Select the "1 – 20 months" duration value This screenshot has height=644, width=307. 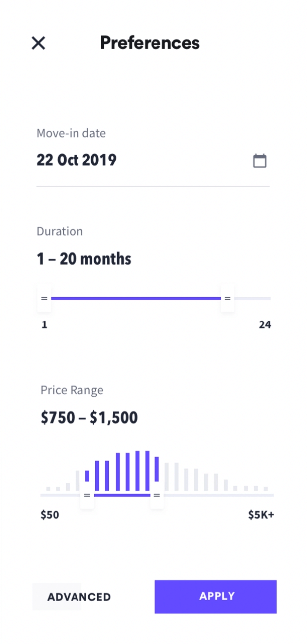coord(84,259)
